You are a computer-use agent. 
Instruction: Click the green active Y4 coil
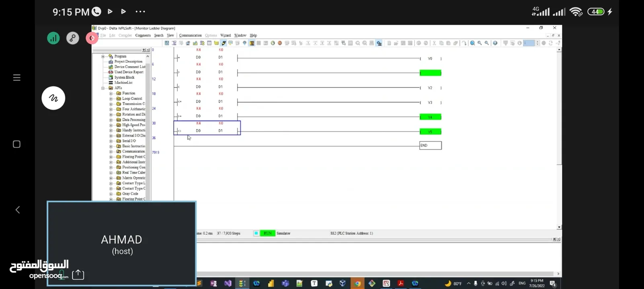431,117
